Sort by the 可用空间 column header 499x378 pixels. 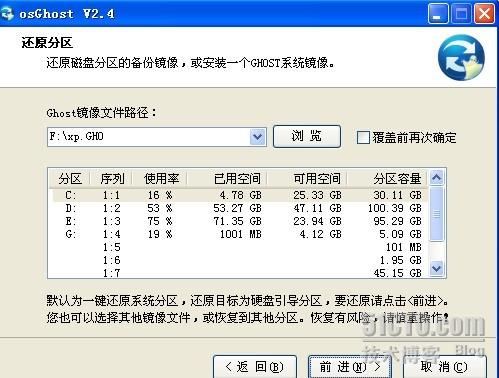pyautogui.click(x=317, y=179)
